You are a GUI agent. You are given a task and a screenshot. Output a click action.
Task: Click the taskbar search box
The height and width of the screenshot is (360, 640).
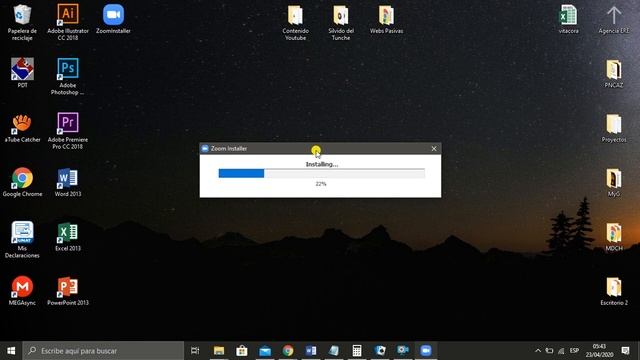click(103, 351)
